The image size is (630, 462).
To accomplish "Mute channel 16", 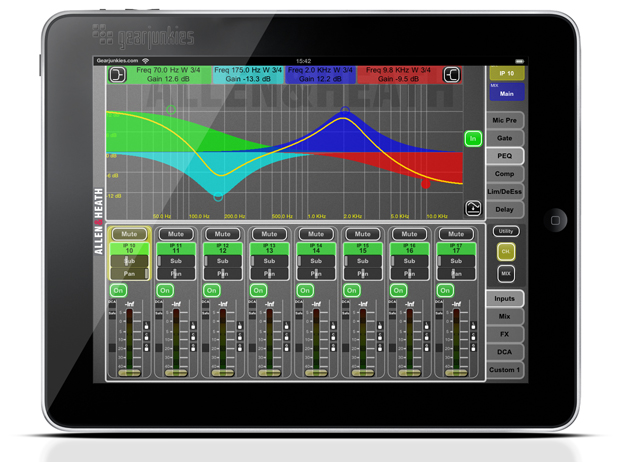I will [x=409, y=234].
